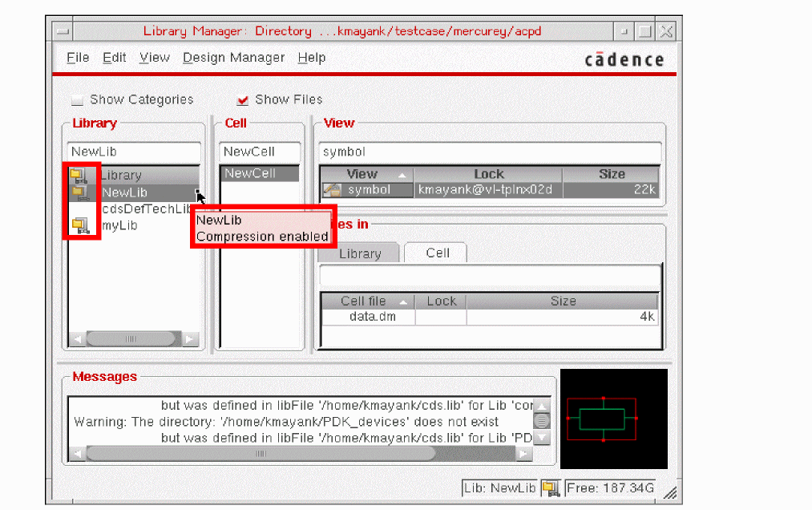Click the library icon in status bar
Viewport: 812px width, 510px height.
pyautogui.click(x=550, y=488)
